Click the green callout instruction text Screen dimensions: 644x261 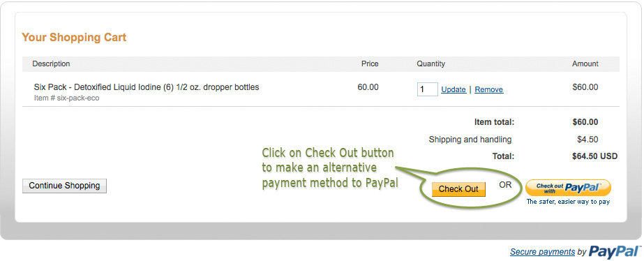330,168
